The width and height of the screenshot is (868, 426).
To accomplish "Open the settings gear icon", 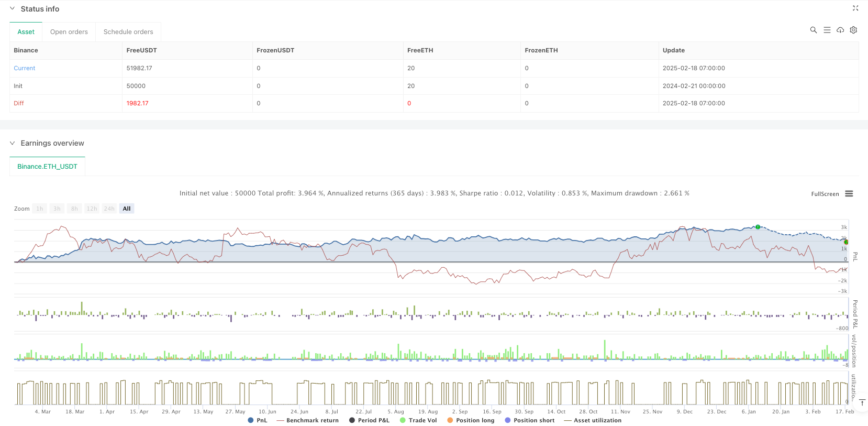I will point(853,30).
